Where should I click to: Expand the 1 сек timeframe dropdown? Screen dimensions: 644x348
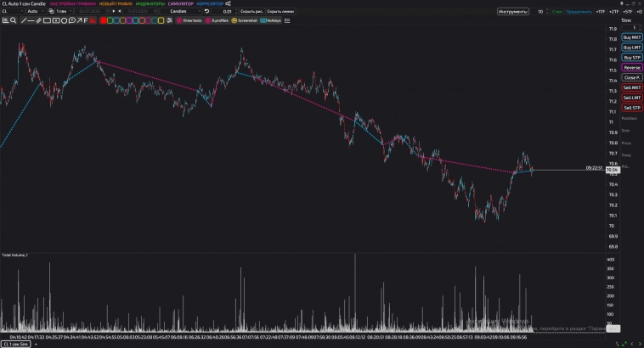[65, 11]
